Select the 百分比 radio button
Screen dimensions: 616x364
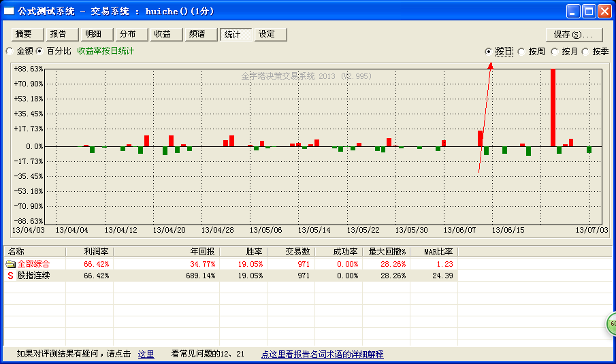(39, 51)
